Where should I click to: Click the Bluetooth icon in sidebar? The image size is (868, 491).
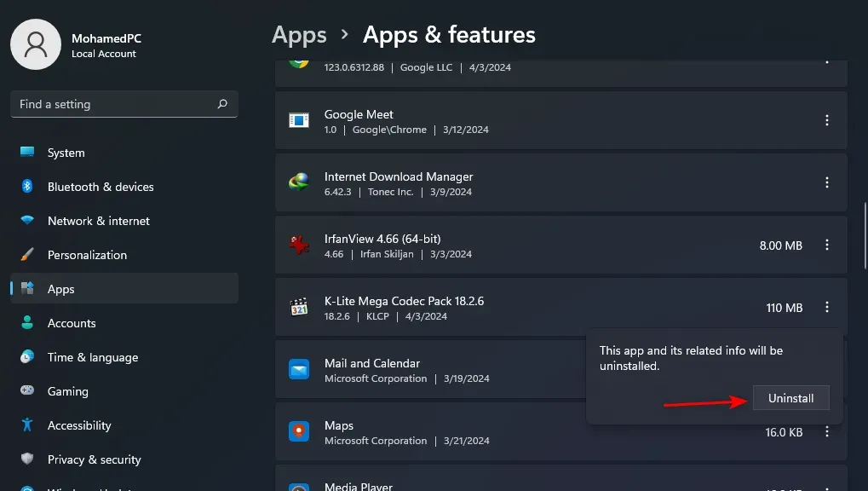[27, 186]
